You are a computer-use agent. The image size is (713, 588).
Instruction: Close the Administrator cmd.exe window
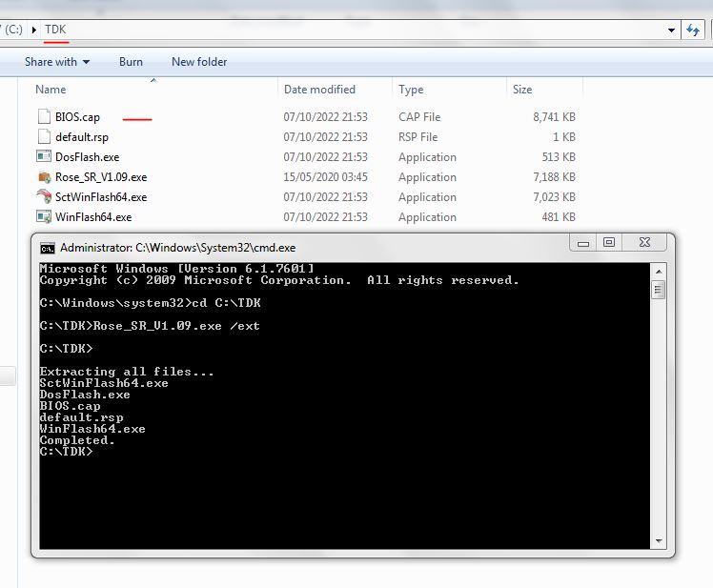[x=644, y=242]
